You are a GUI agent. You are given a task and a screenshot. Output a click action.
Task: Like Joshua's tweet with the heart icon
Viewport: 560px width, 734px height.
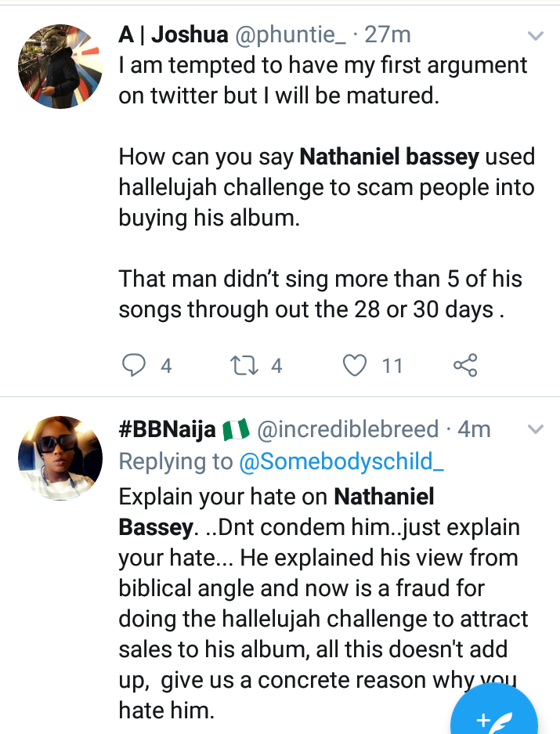pos(356,364)
